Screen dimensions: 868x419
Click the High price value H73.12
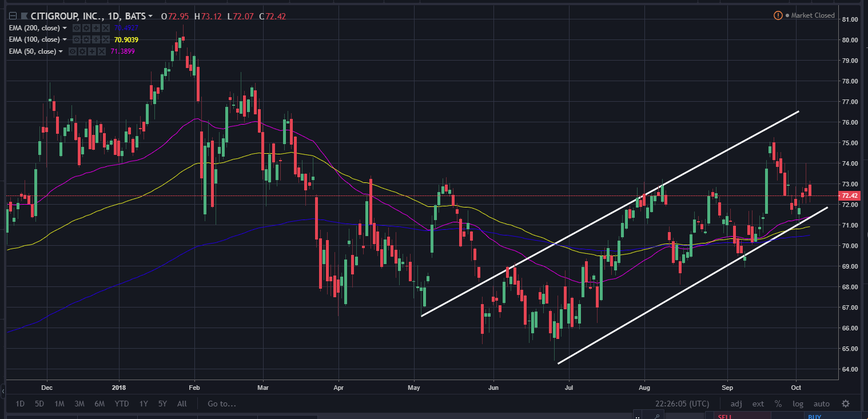click(209, 16)
